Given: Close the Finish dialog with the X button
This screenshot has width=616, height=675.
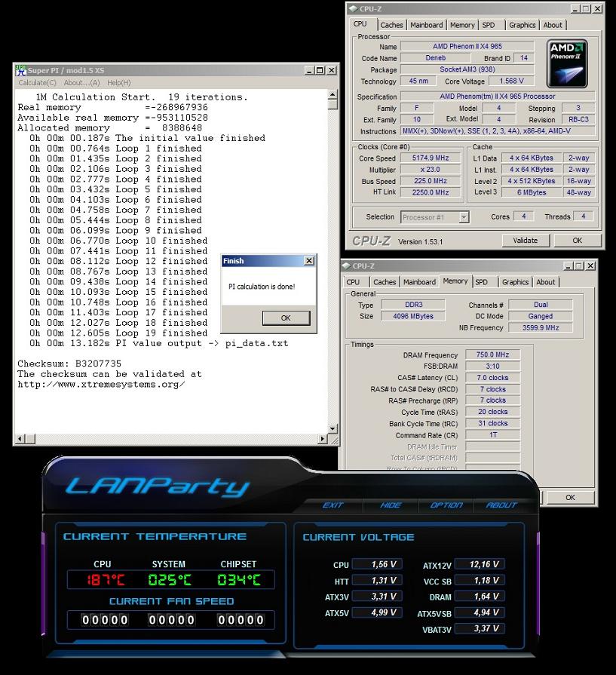Looking at the screenshot, I should [309, 261].
